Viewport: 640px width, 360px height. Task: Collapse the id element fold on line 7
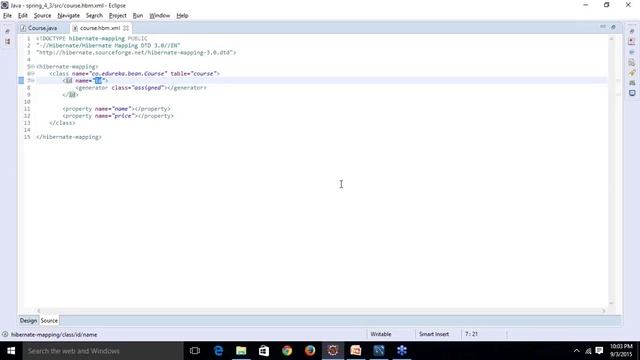(33, 81)
